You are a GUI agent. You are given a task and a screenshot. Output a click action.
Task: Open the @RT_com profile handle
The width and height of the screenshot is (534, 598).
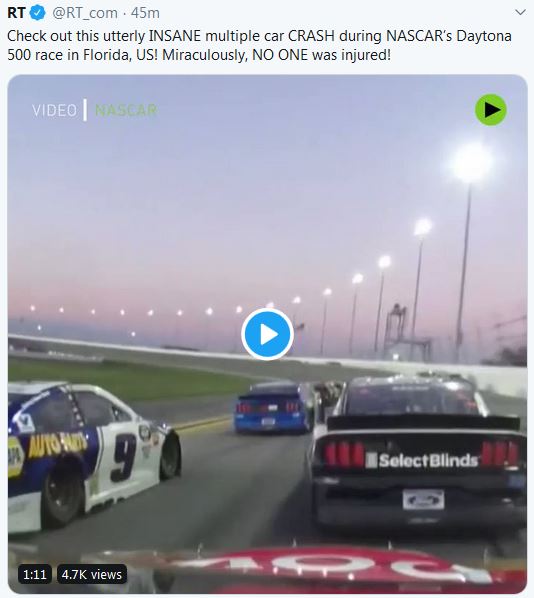[85, 13]
